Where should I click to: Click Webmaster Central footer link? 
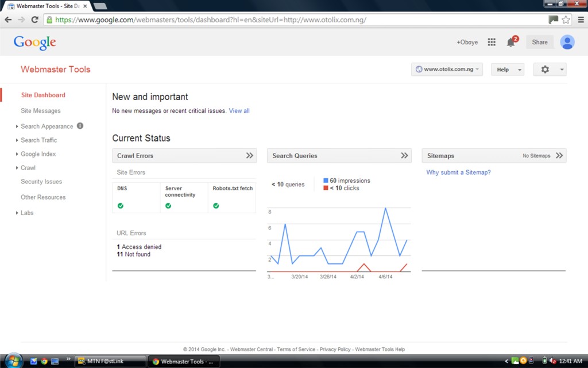point(252,349)
